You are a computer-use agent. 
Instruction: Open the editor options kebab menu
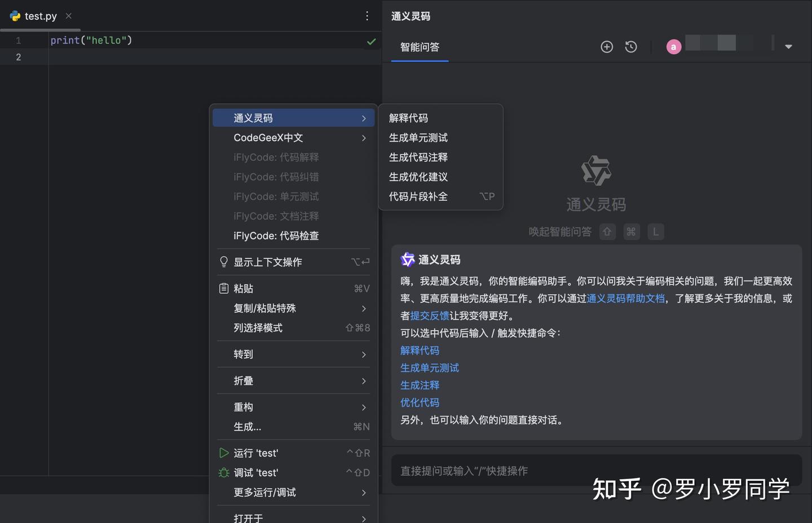(x=367, y=16)
